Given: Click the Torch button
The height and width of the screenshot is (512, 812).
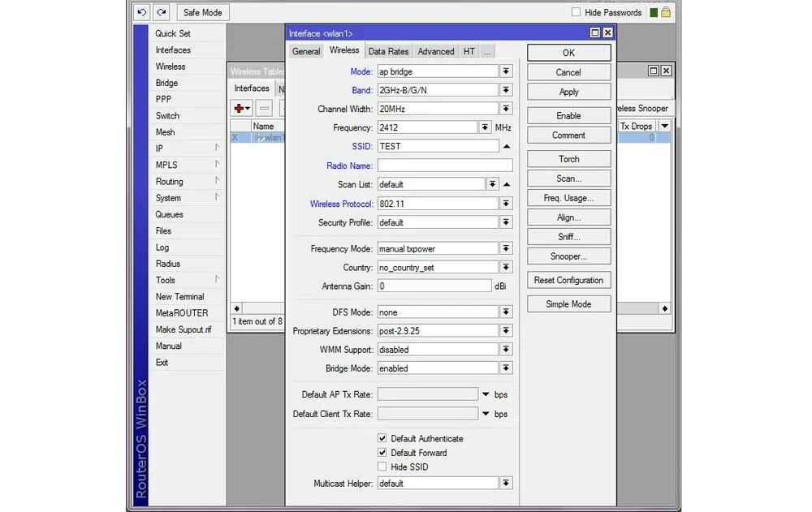Looking at the screenshot, I should tap(568, 159).
